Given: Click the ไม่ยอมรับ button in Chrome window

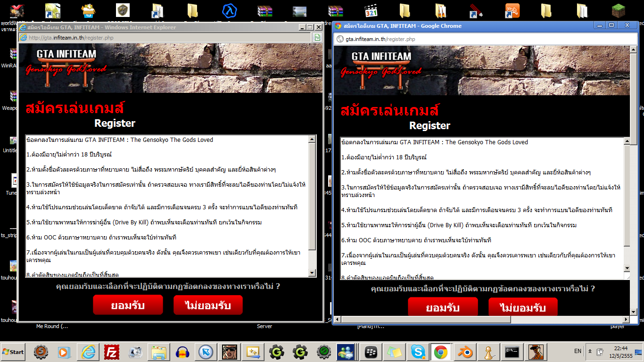Looking at the screenshot, I should click(523, 307).
